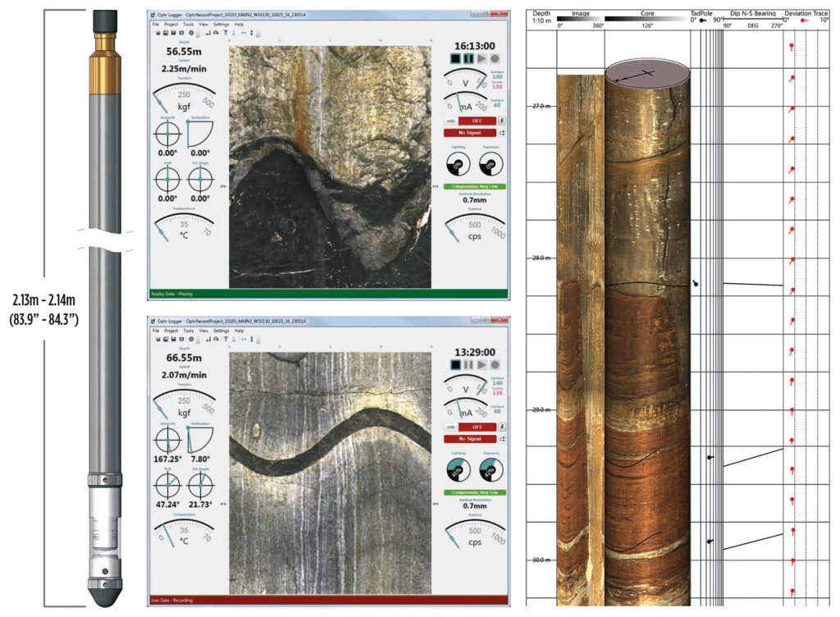Click the Compression: Very Low bar in the lower window
The image size is (840, 617).
[475, 492]
